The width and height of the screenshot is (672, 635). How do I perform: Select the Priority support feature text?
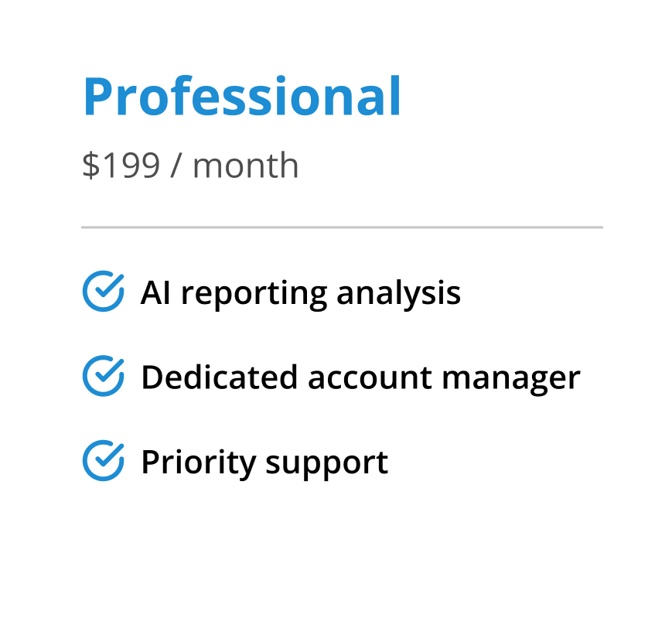point(264,463)
